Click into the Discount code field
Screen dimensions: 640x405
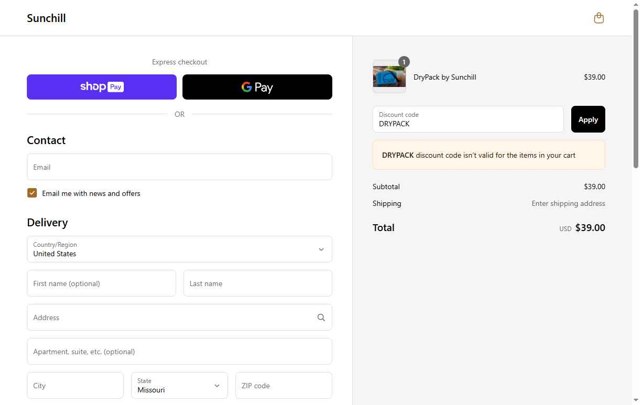pyautogui.click(x=468, y=119)
